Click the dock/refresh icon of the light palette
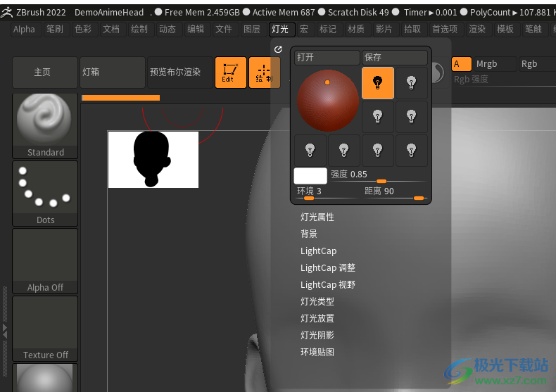Image resolution: width=556 pixels, height=392 pixels. (278, 50)
